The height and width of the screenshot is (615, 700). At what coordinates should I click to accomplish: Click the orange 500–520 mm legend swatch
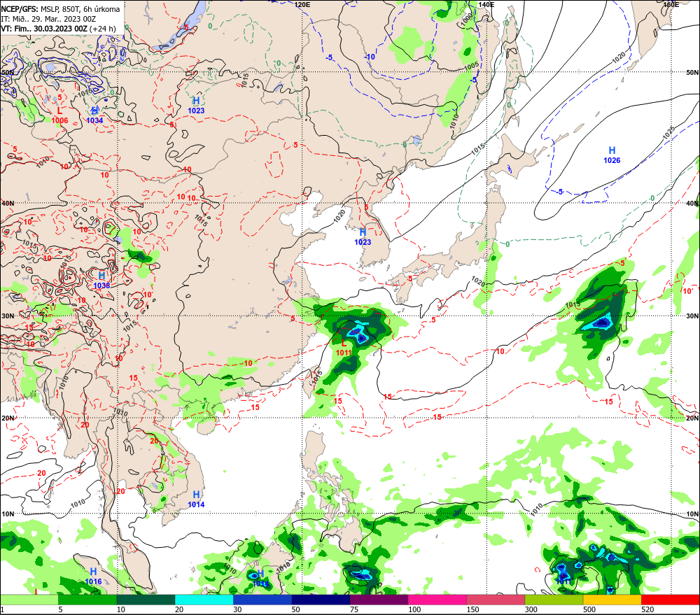click(612, 600)
